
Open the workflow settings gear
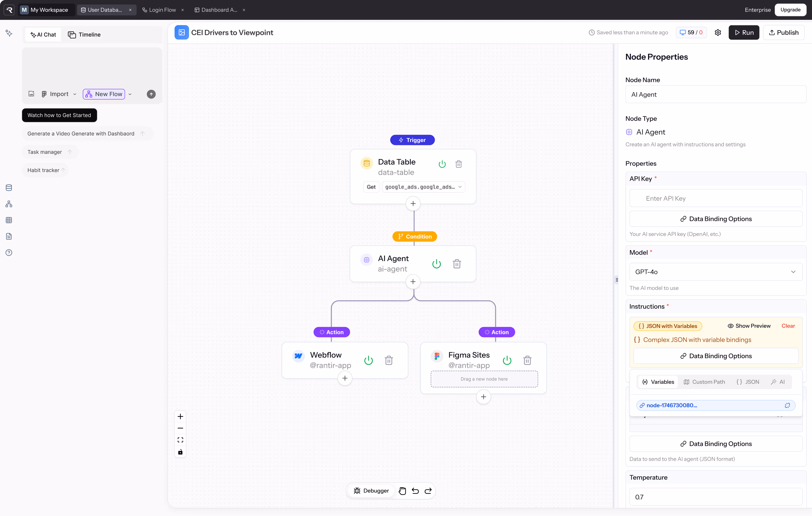(717, 32)
